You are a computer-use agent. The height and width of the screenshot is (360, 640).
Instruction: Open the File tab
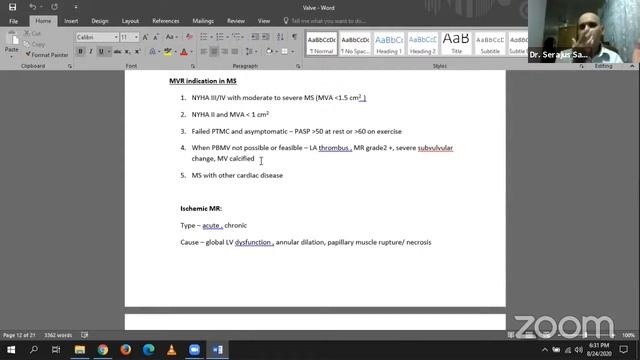[x=13, y=21]
